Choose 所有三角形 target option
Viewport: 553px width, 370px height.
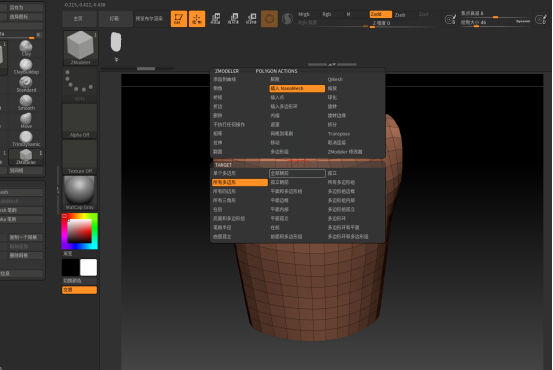(x=224, y=200)
